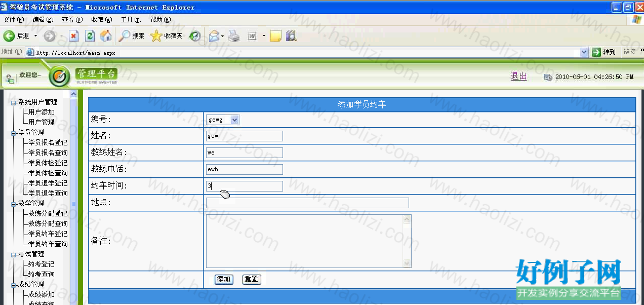The height and width of the screenshot is (305, 644).
Task: Open the 帮助(H) menu
Action: tap(160, 20)
